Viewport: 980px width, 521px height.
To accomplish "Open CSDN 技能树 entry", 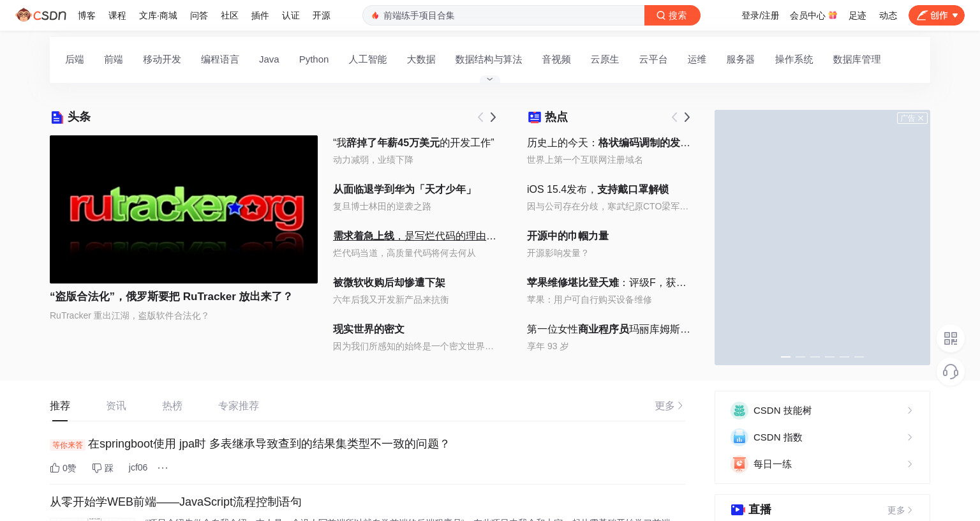I will [822, 411].
